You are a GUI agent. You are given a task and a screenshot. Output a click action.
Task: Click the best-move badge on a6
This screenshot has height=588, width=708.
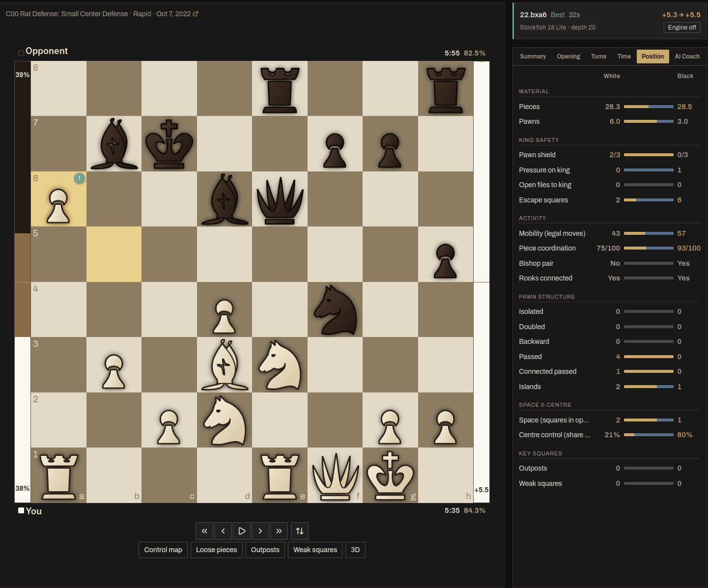pyautogui.click(x=79, y=178)
